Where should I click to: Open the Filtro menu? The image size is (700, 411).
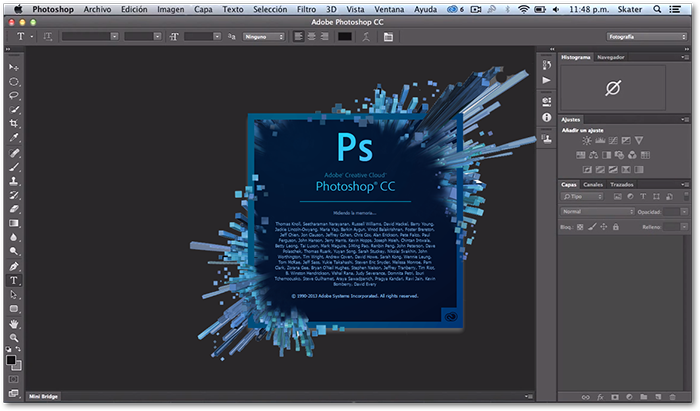[x=306, y=9]
